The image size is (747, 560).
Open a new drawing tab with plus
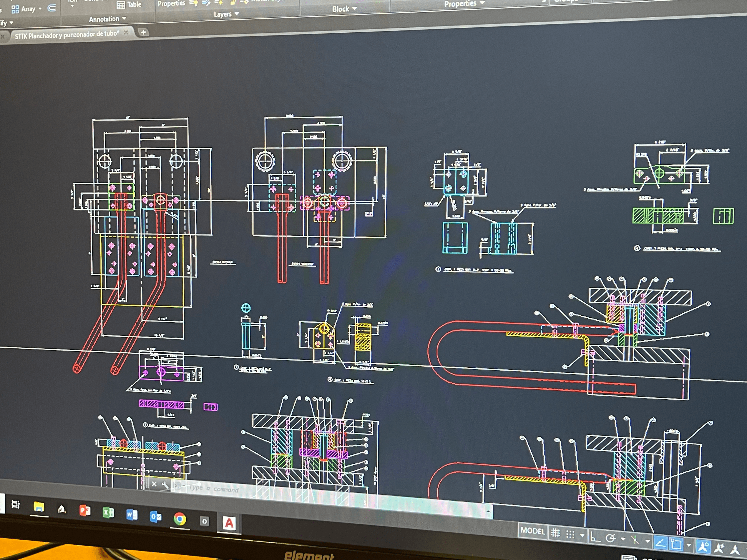coord(143,32)
